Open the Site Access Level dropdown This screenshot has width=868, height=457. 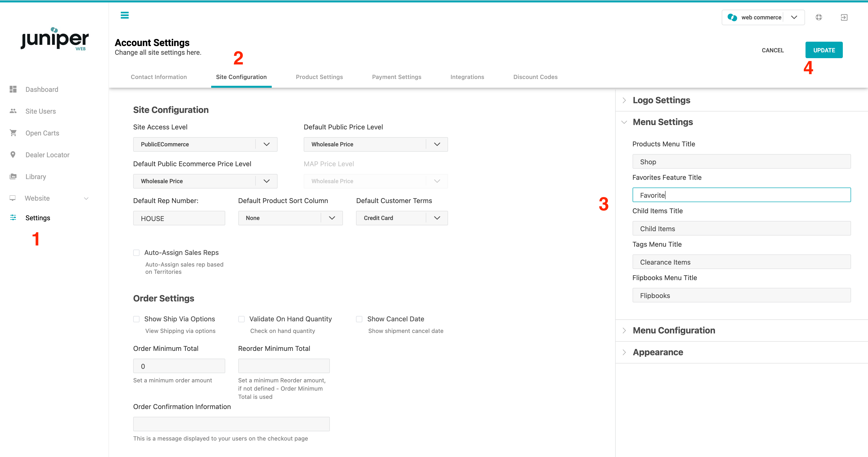(x=205, y=144)
